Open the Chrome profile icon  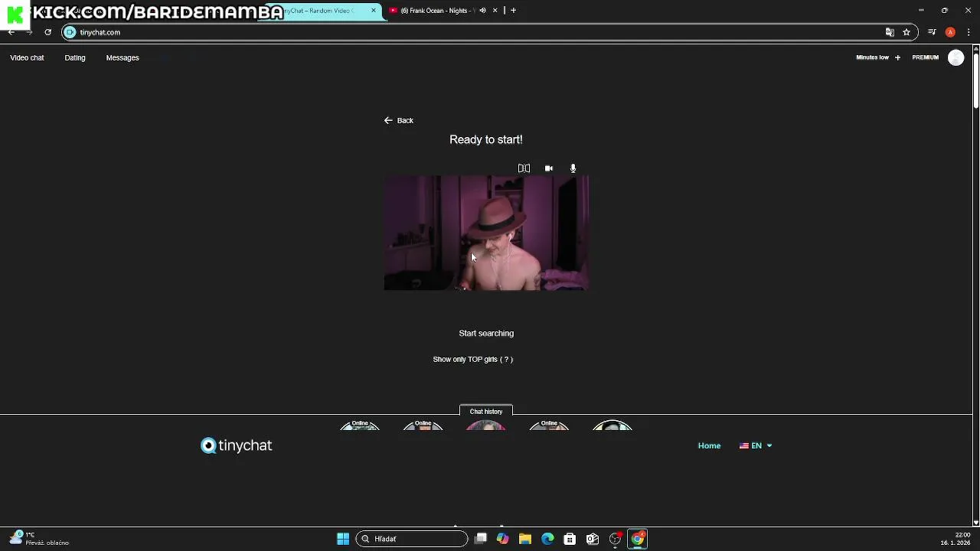950,32
